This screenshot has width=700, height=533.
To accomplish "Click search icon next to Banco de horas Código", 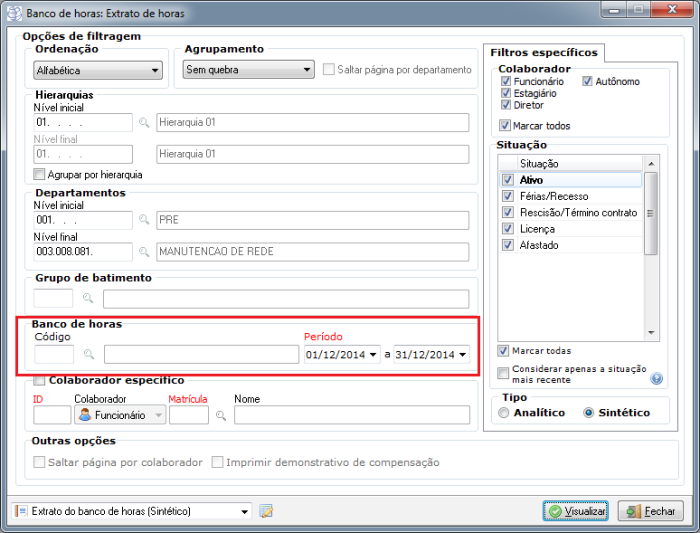I will tap(89, 354).
